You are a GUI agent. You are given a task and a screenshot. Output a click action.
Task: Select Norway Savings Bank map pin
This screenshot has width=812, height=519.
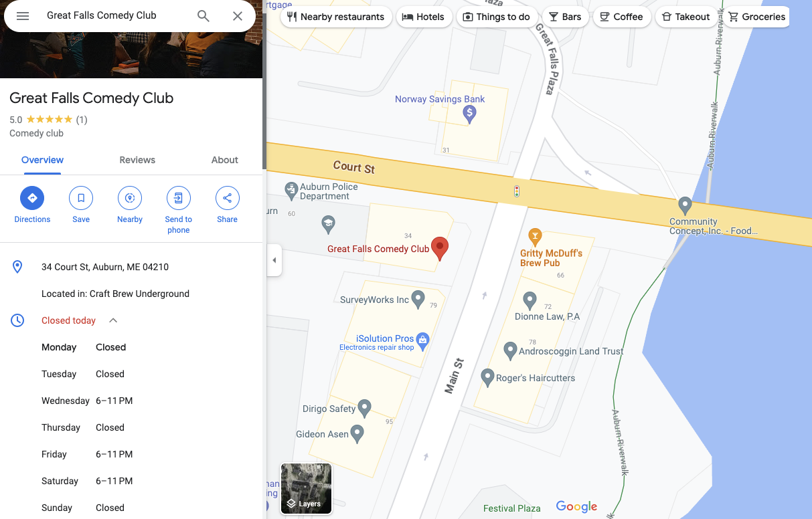pos(470,114)
